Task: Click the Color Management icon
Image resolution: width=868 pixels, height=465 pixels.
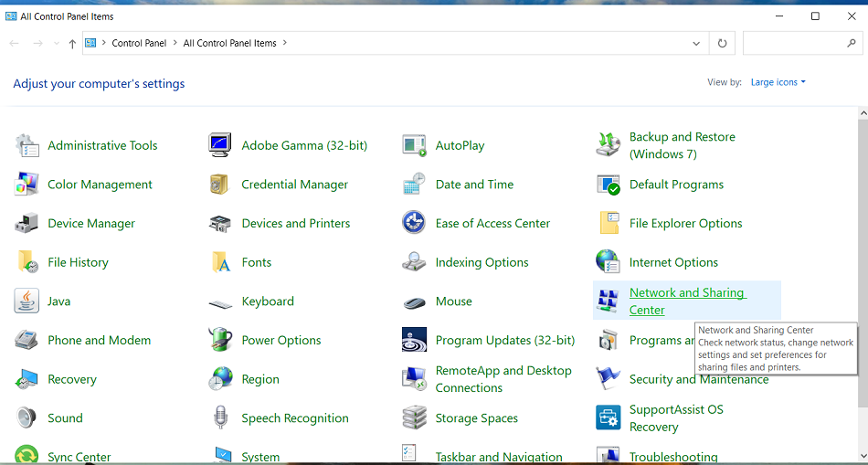Action: point(26,185)
